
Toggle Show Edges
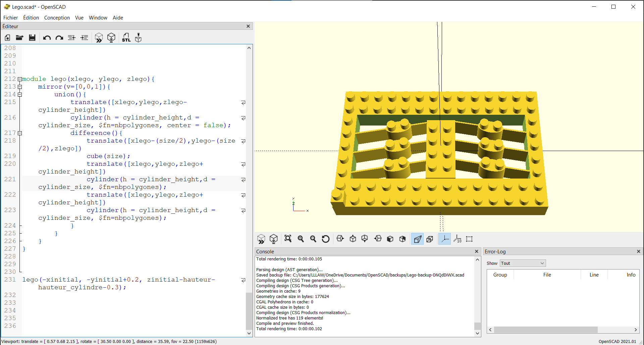pyautogui.click(x=470, y=239)
